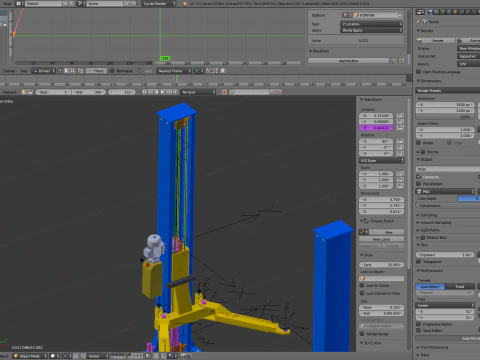This screenshot has height=360, width=480.
Task: Open the Channel menu in graph editor
Action: [9, 71]
